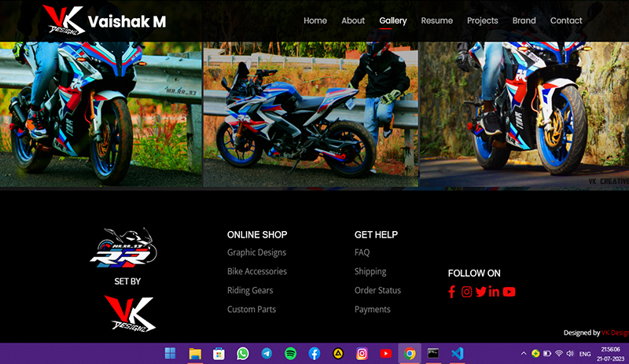
Task: Click the Facebook icon under Follow On
Action: point(451,292)
